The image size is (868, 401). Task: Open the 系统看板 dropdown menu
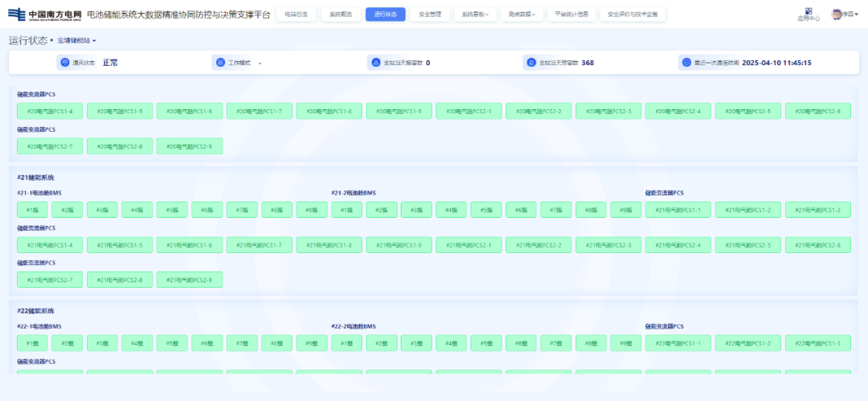point(474,14)
